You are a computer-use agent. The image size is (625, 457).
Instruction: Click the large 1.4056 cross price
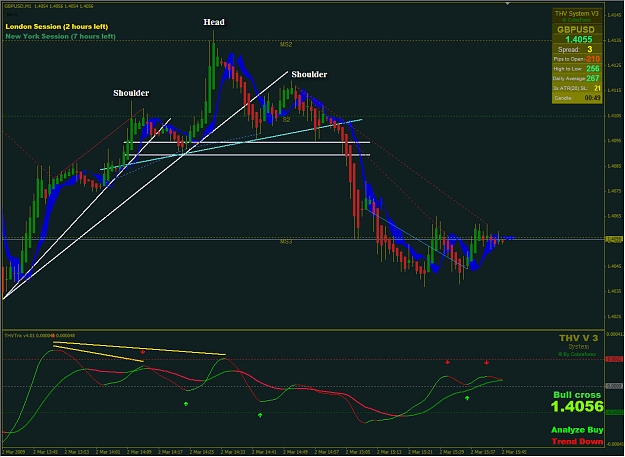(x=577, y=407)
